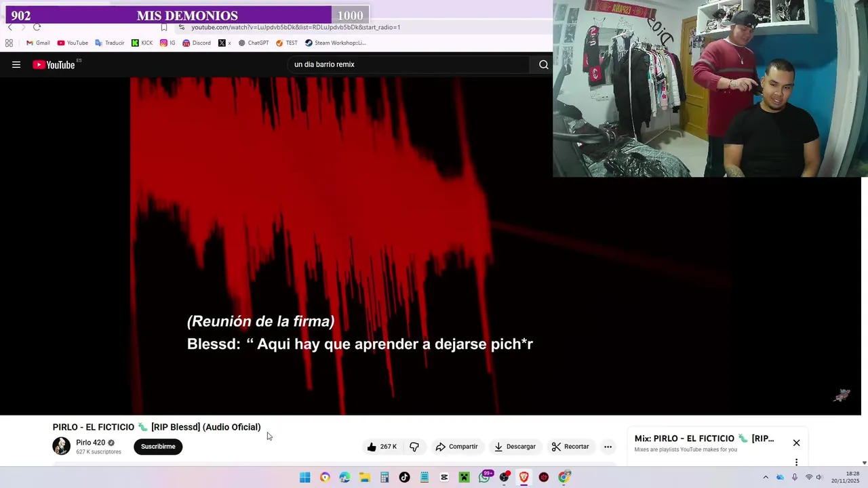Open the Discord bookmark
This screenshot has height=488, width=868.
point(197,43)
